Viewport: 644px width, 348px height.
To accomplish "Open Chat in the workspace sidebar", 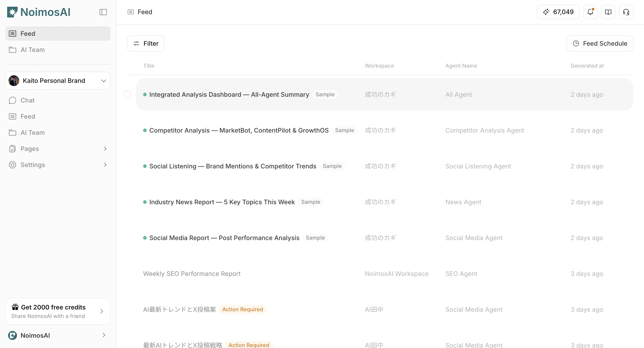I will (x=28, y=100).
